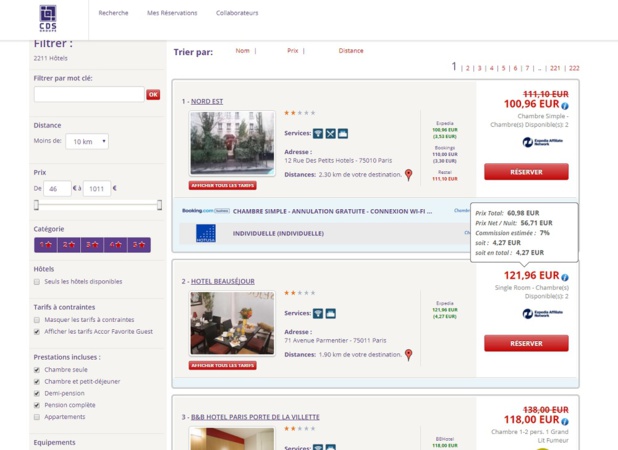Sort results by 'Prix'
618x450 pixels.
click(x=293, y=50)
